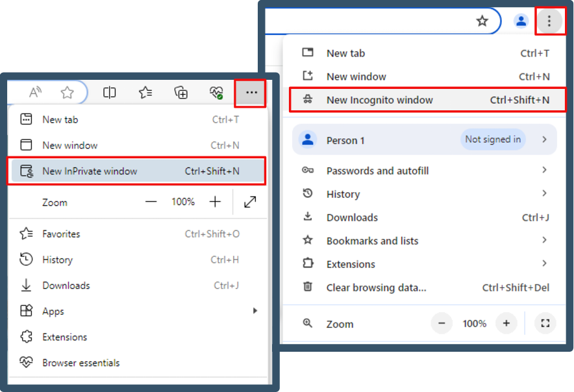Bookmark the page with Chrome's star icon
The image size is (574, 392).
[482, 21]
